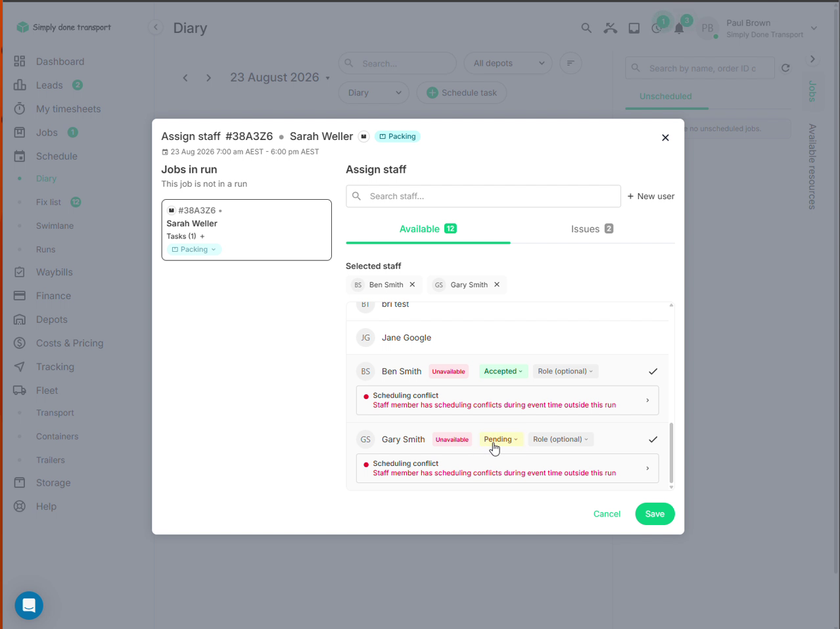This screenshot has width=840, height=629.
Task: Switch to the Issues tab
Action: [592, 229]
